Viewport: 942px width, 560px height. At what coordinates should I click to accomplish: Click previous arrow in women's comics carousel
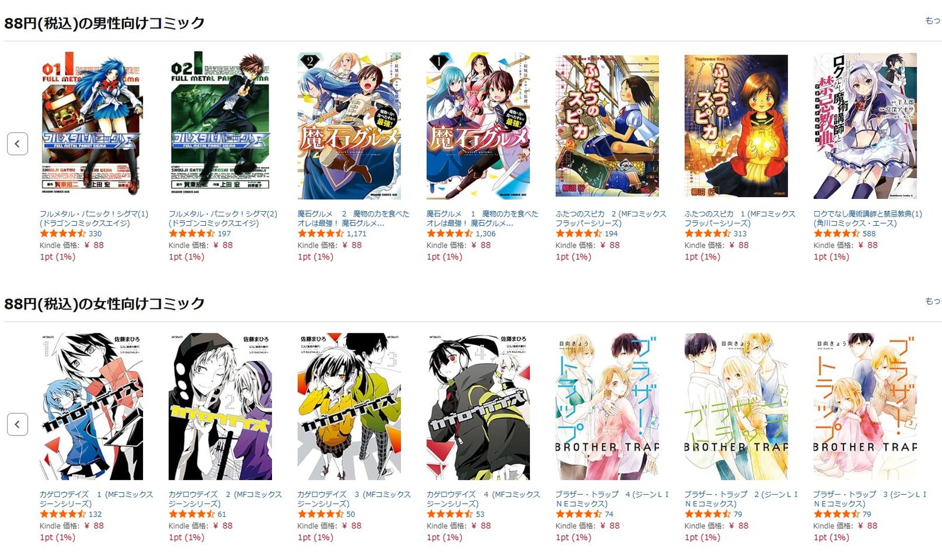[18, 424]
